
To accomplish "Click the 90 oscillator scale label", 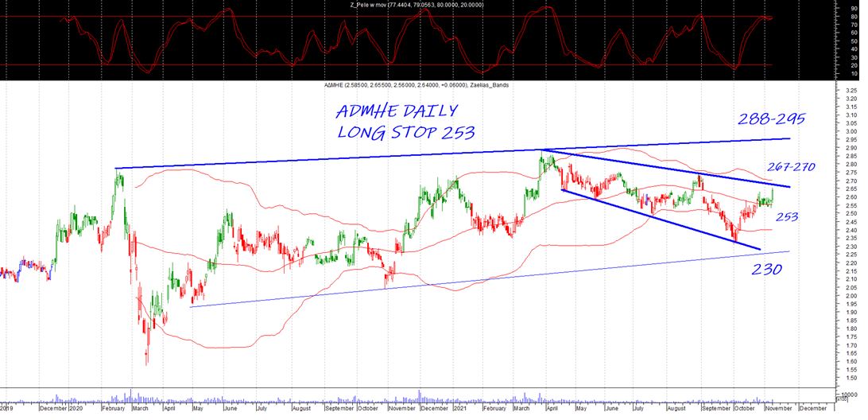I will pyautogui.click(x=854, y=10).
